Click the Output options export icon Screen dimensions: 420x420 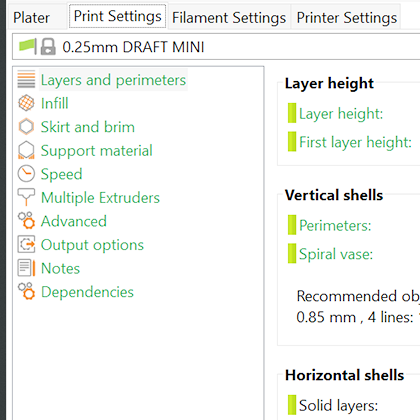[26, 244]
